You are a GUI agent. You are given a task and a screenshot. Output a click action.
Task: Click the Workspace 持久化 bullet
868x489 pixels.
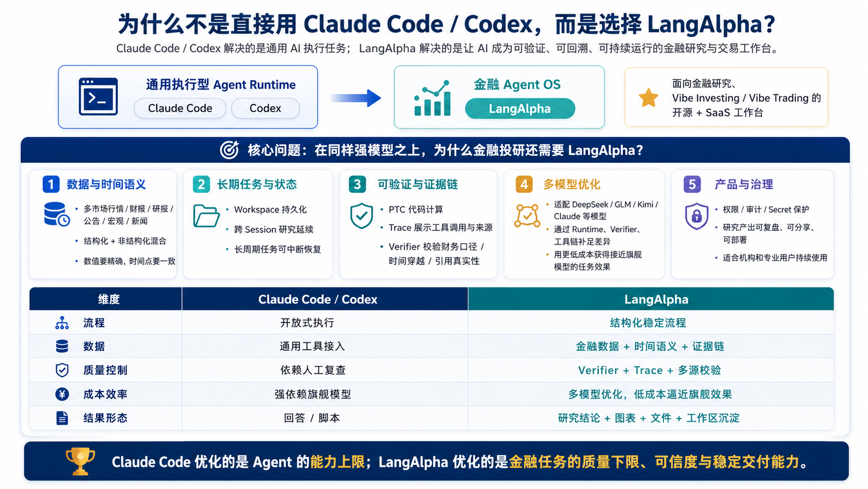[270, 209]
